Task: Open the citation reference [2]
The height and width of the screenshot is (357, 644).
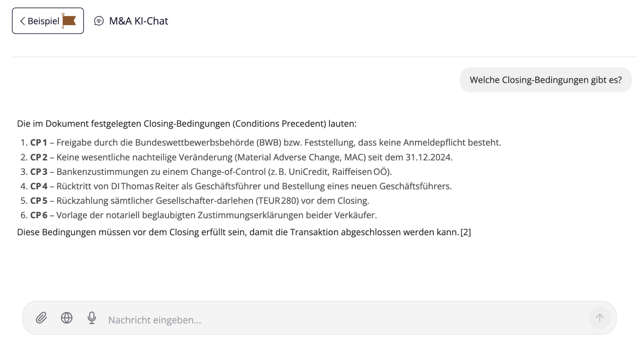Action: tap(466, 232)
